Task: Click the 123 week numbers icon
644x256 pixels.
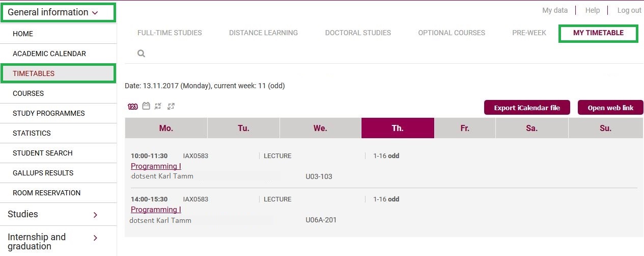Action: (133, 107)
